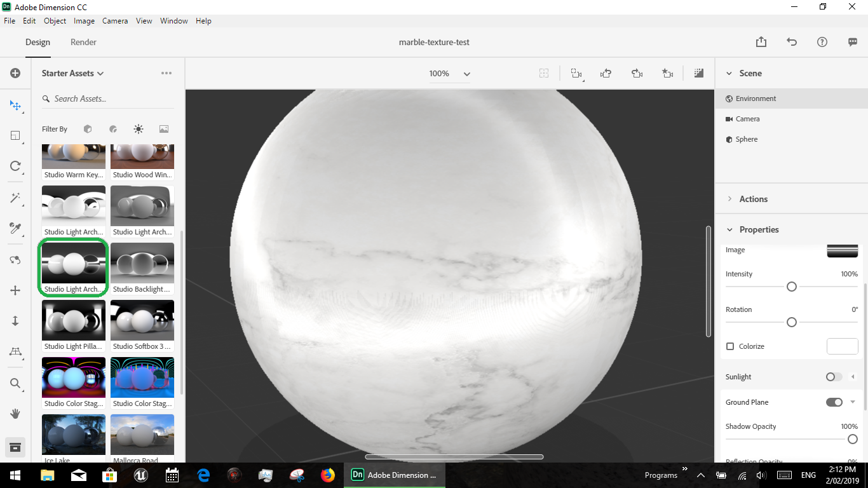Click the camera undo icon in canvas toolbar
This screenshot has width=868, height=488.
(606, 74)
